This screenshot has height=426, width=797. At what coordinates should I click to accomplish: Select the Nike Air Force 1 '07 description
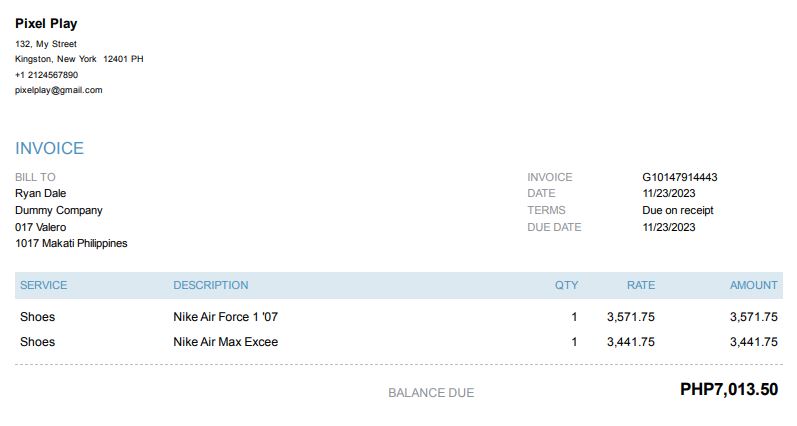tap(225, 317)
